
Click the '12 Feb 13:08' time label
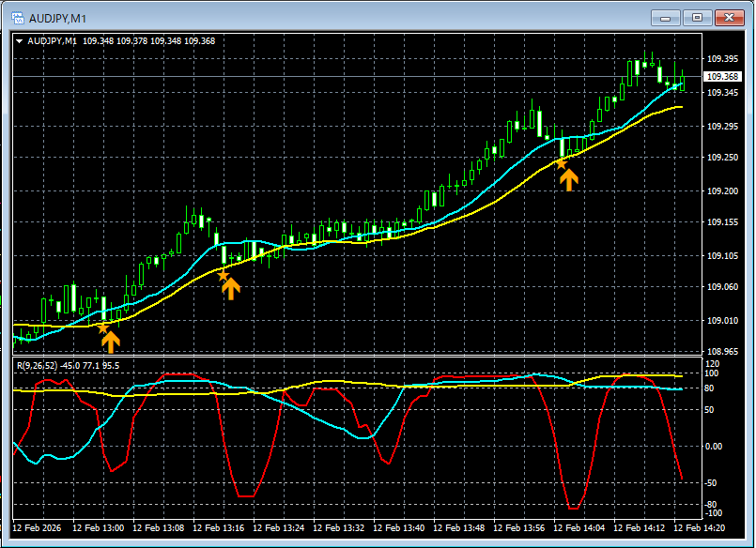tap(158, 527)
